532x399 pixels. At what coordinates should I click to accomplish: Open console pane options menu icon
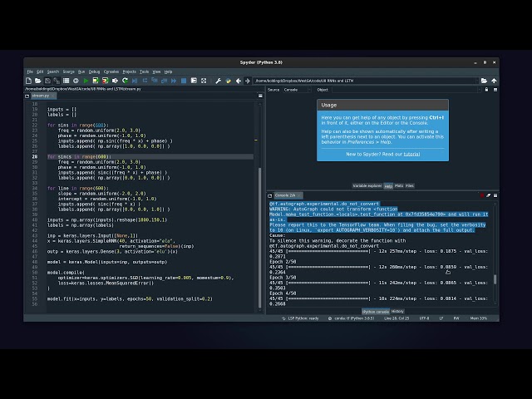point(495,195)
